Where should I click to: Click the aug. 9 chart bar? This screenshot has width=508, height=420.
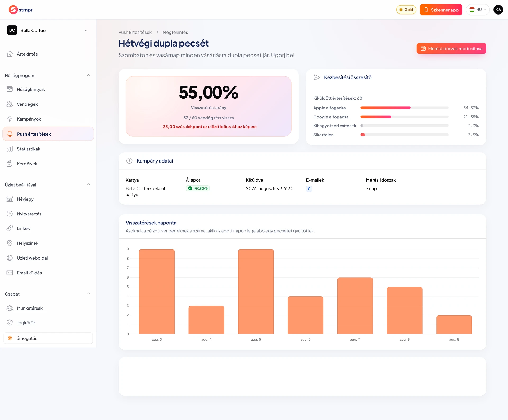(454, 325)
